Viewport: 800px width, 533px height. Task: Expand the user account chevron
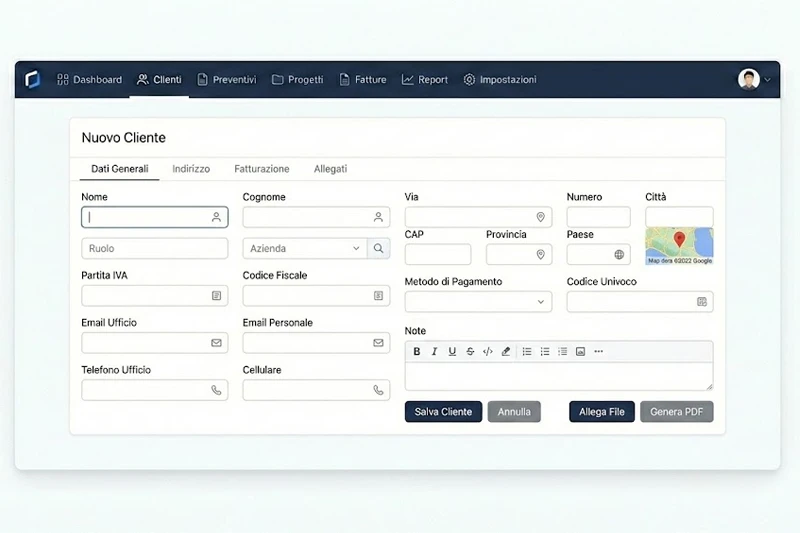pos(767,80)
